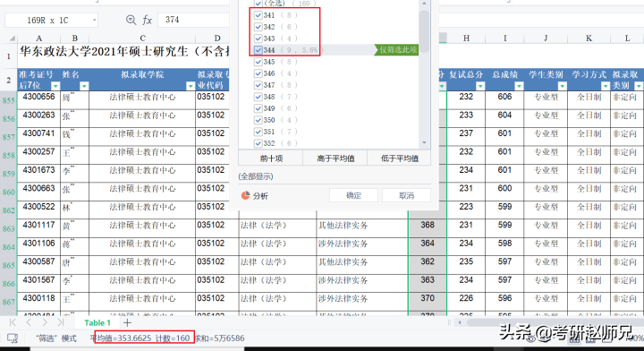Add a new sheet with plus icon
This screenshot has height=351, width=644.
pos(127,322)
